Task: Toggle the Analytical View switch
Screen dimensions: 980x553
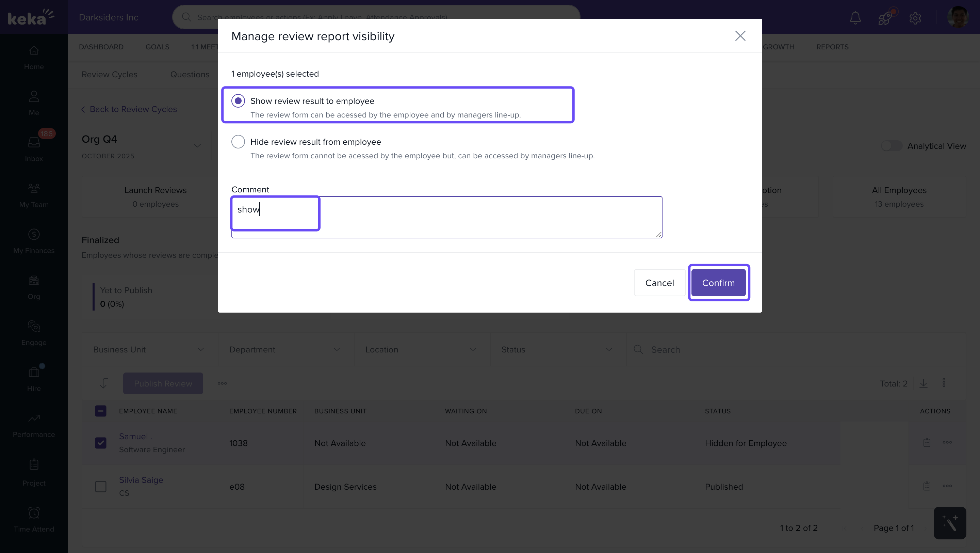Action: click(x=892, y=146)
